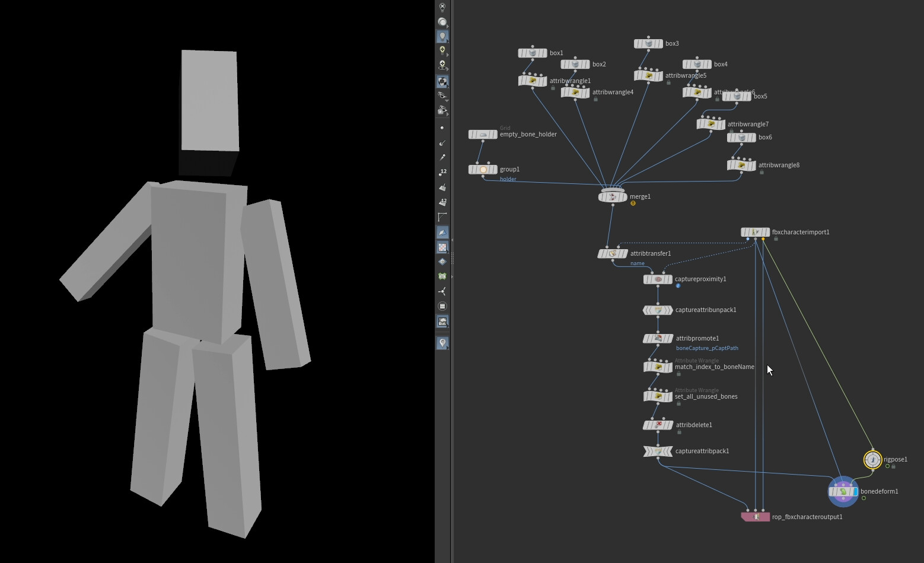This screenshot has height=563, width=924.
Task: Select the captureattribunpack1 node icon
Action: [658, 310]
